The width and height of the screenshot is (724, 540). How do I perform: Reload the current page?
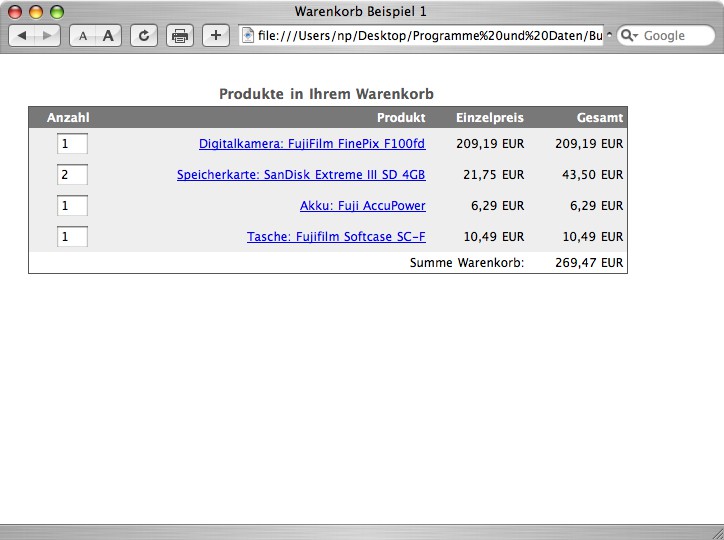tap(145, 36)
